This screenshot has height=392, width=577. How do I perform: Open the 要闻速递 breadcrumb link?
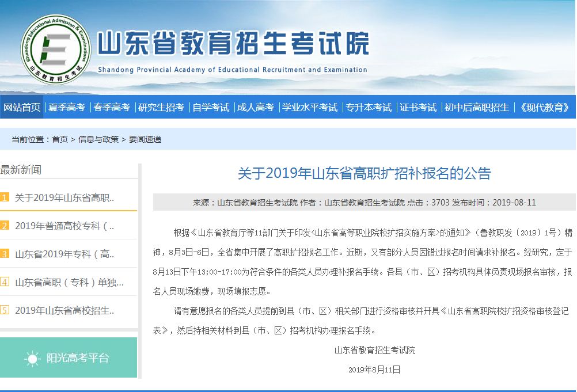(x=145, y=139)
